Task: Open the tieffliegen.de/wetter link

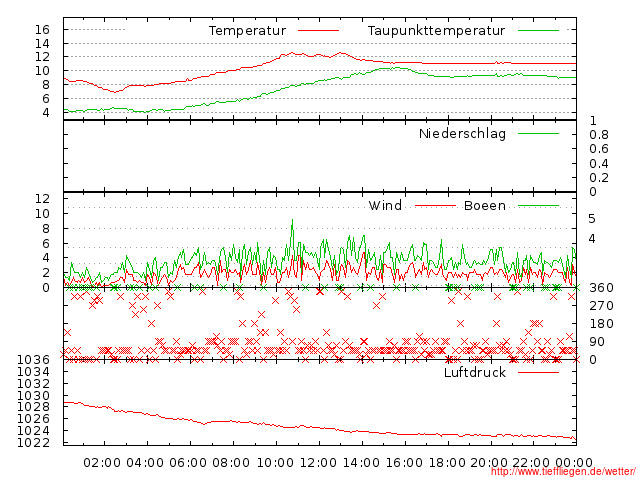Action: (x=563, y=471)
